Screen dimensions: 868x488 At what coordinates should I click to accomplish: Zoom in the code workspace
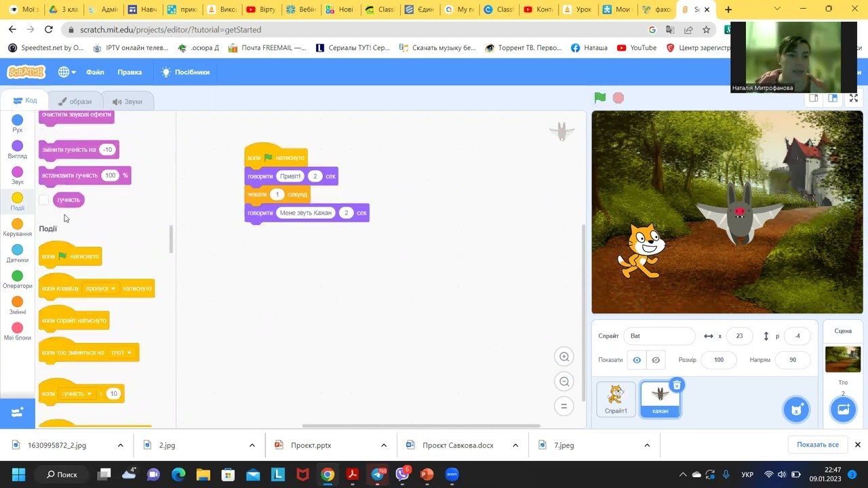click(564, 357)
